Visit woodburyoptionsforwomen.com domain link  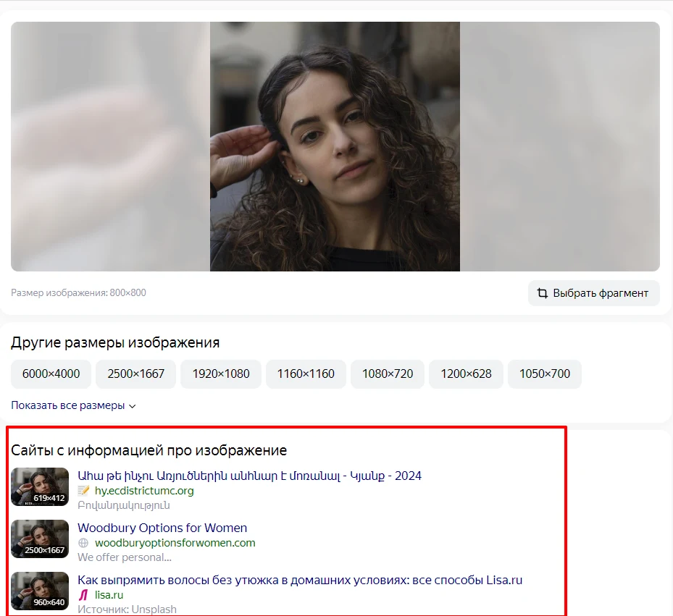point(175,543)
